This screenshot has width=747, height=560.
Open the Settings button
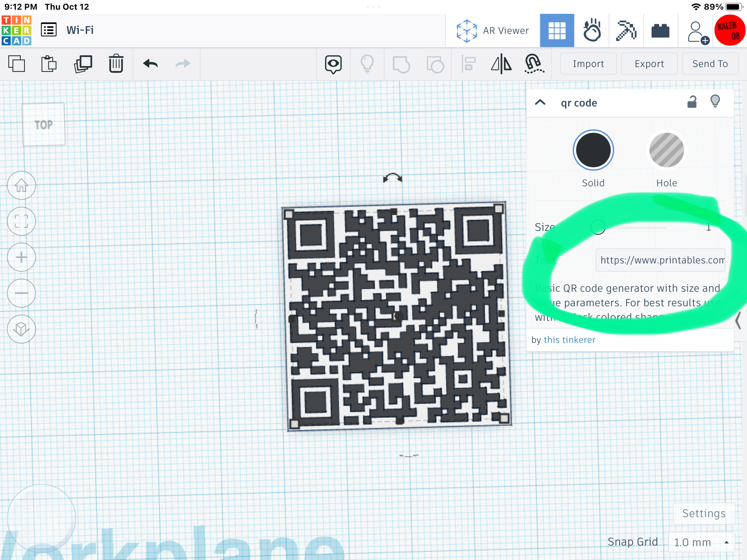(x=704, y=513)
